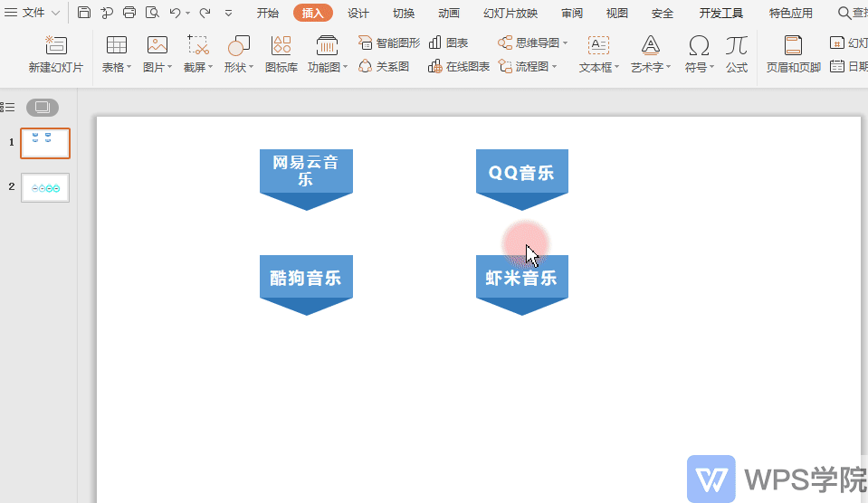Open the 安全 security tab
Viewport: 868px width, 503px height.
[x=663, y=13]
